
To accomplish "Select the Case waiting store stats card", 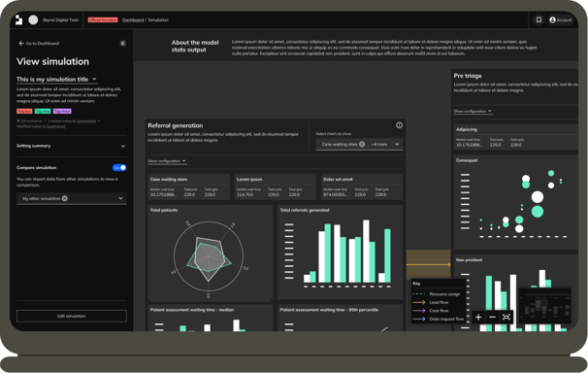I will tap(188, 186).
